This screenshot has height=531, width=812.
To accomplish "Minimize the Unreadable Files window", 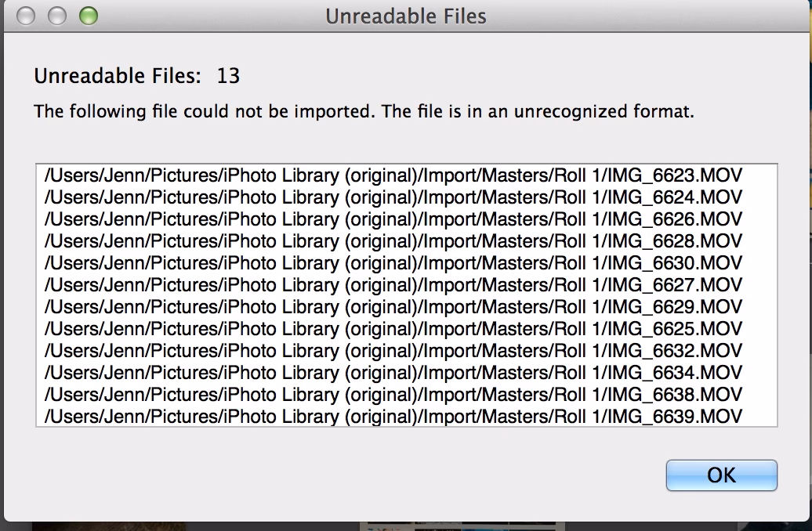I will pos(59,14).
